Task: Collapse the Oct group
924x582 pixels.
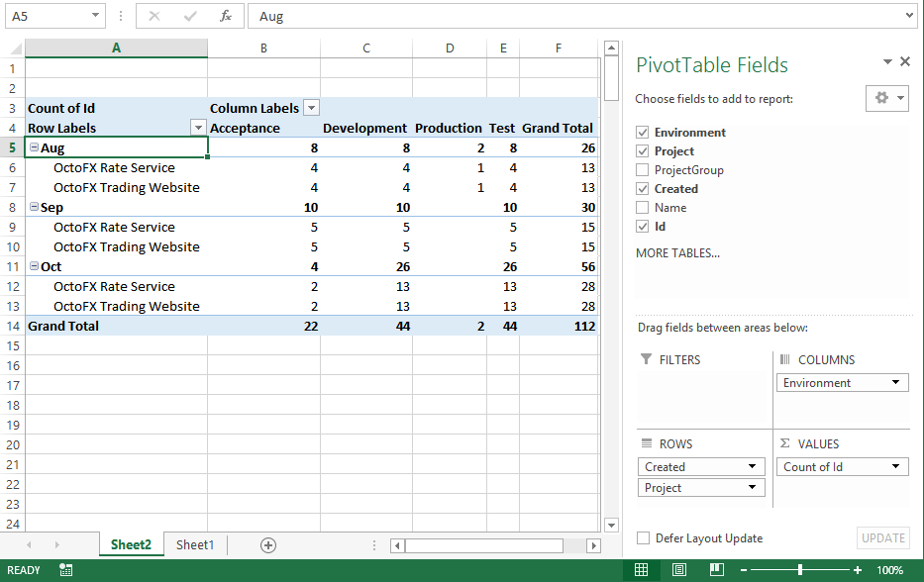Action: click(x=35, y=266)
